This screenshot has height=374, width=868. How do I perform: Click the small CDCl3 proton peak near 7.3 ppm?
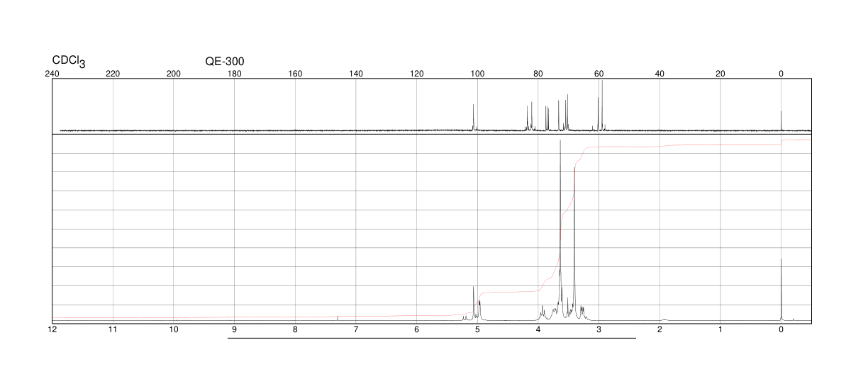(x=338, y=318)
